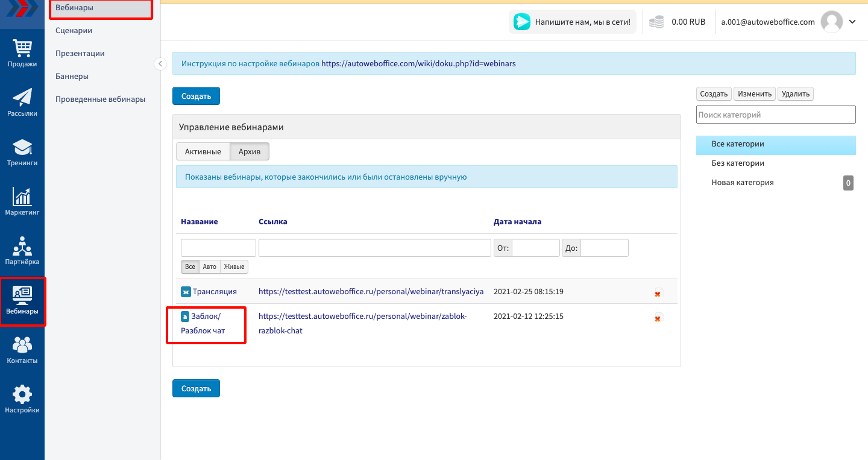Select Без категории in category list

738,163
